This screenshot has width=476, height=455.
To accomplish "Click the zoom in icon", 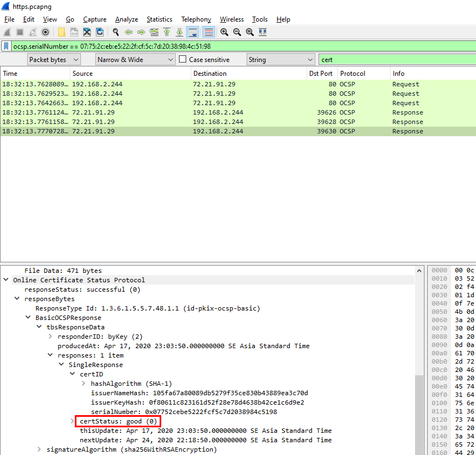I will tap(224, 32).
